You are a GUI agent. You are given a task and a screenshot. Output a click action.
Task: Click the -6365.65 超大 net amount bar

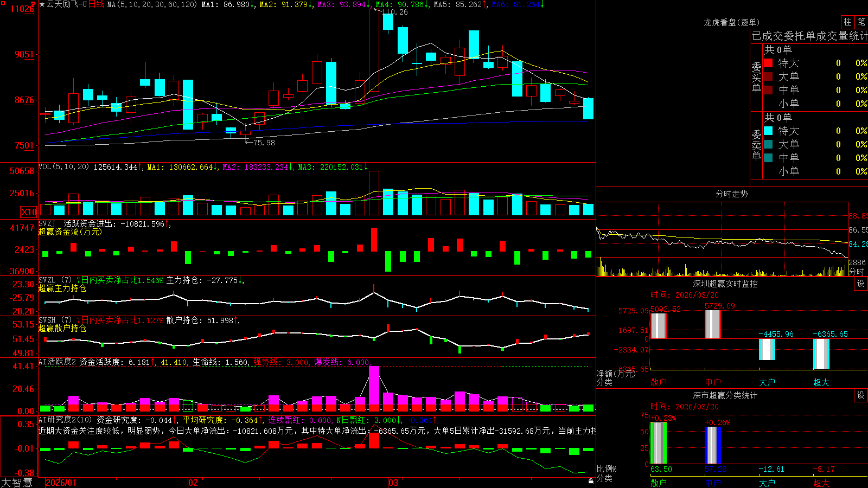[821, 354]
